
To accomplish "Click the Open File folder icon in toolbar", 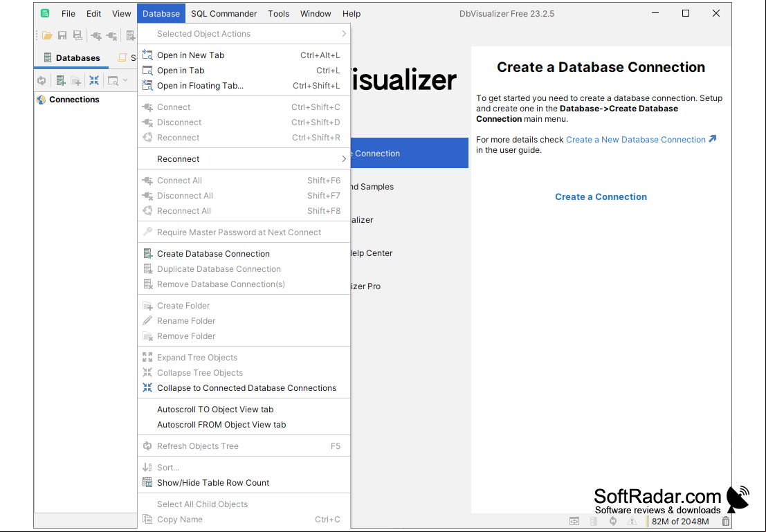I will pos(47,35).
